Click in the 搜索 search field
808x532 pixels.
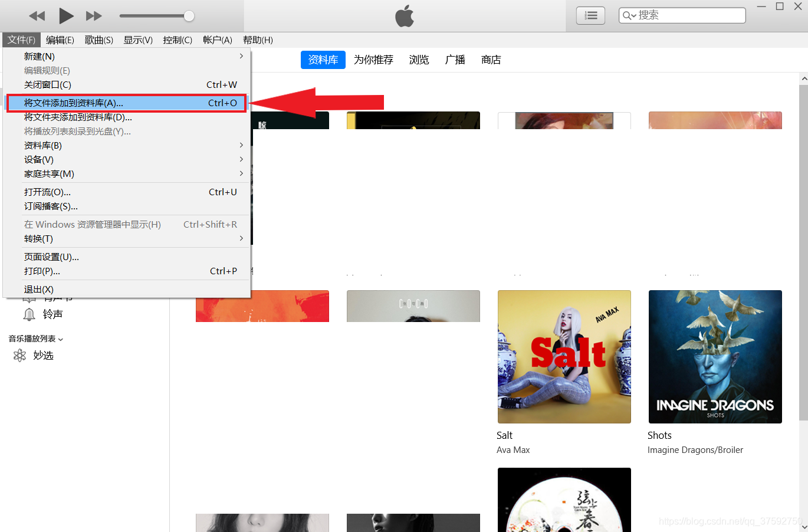(x=682, y=15)
